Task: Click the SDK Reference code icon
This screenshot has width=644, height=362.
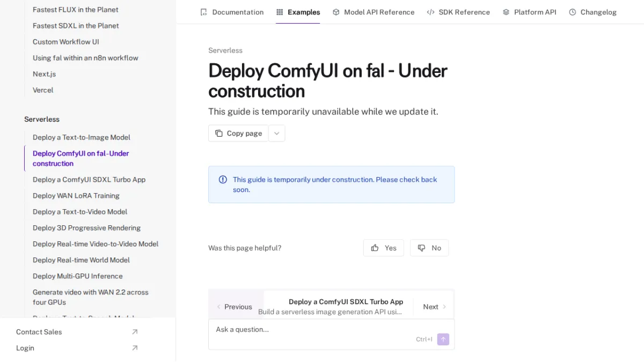Action: click(430, 12)
